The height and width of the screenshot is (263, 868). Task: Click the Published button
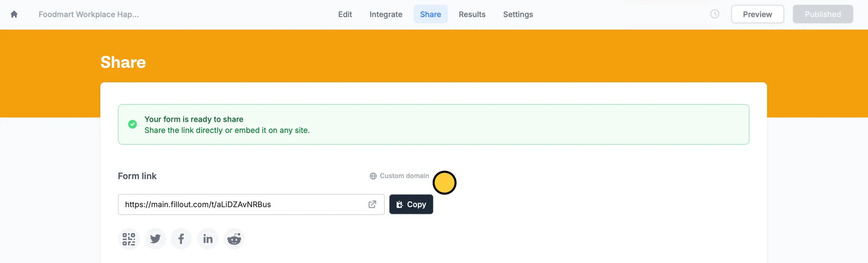823,14
